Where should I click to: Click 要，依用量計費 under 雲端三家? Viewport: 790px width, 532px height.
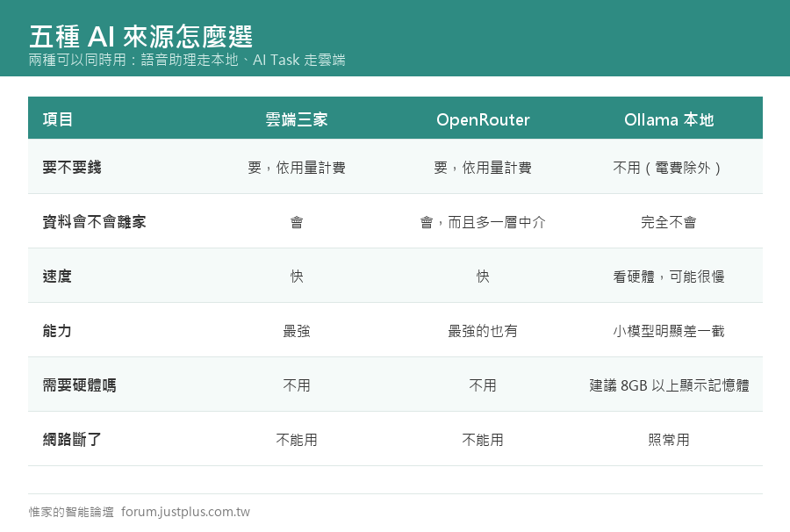(x=297, y=168)
